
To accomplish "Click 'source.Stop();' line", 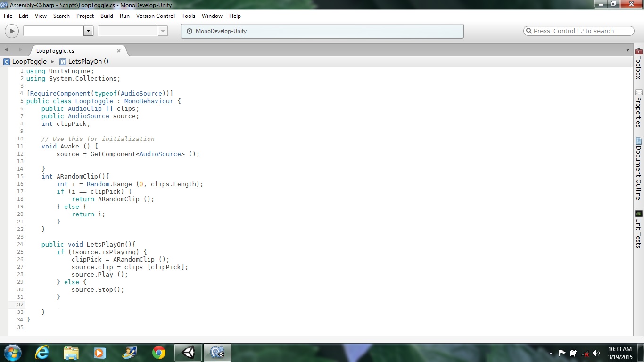I will 98,289.
